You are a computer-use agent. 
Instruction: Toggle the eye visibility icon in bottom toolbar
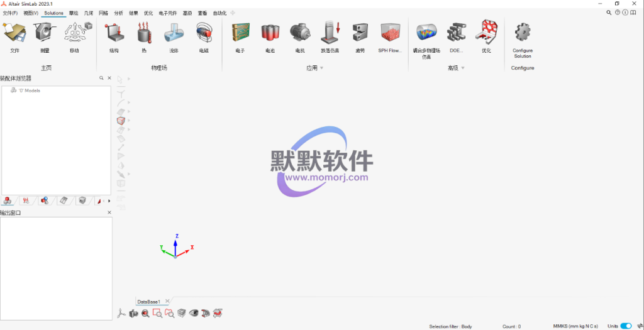tap(194, 313)
